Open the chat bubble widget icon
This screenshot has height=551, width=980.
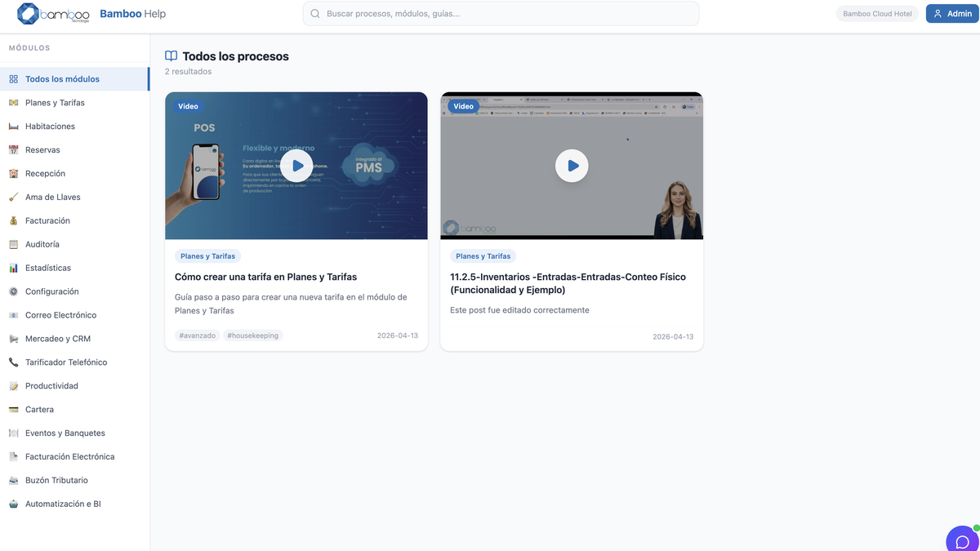(x=962, y=541)
